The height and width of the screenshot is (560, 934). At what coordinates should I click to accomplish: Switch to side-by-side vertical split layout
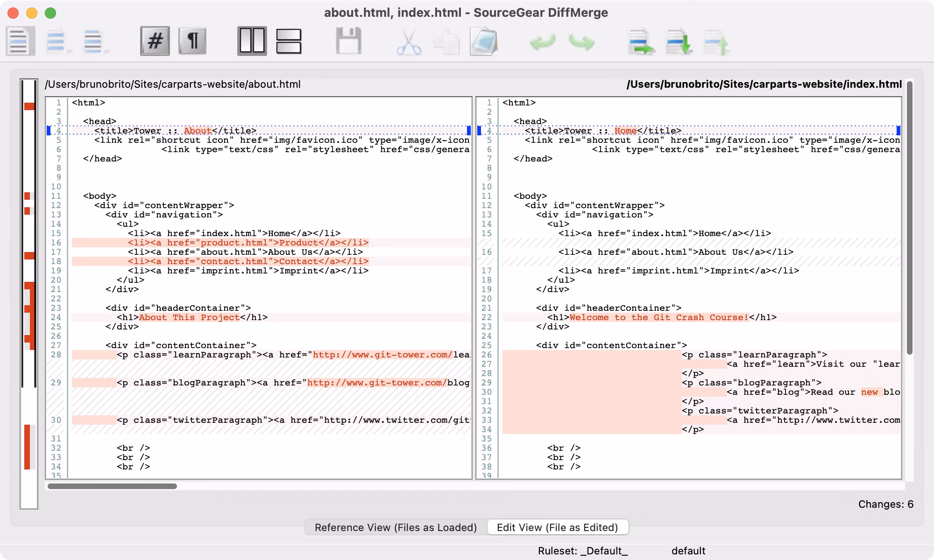tap(252, 41)
